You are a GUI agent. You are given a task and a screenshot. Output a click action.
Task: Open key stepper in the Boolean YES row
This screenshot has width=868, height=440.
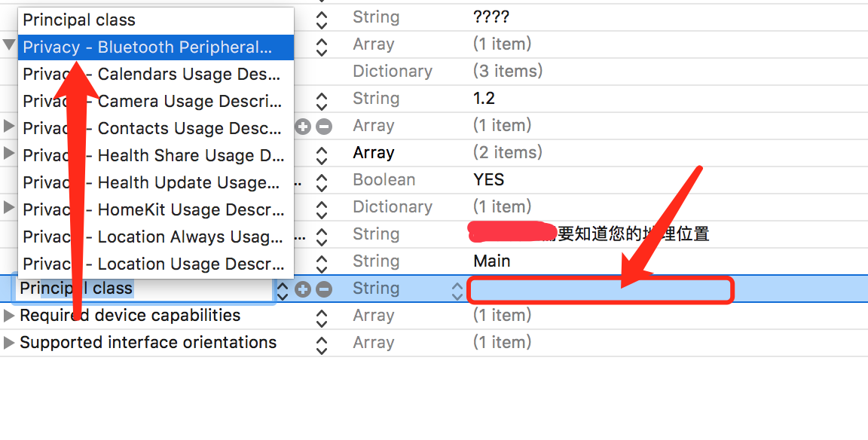click(x=322, y=182)
